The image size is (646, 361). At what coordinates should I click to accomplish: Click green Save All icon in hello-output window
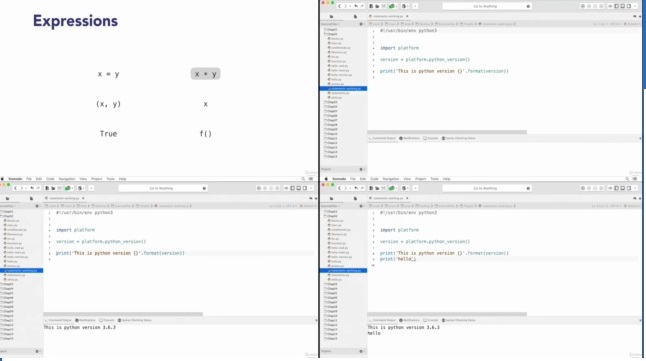[x=391, y=188]
